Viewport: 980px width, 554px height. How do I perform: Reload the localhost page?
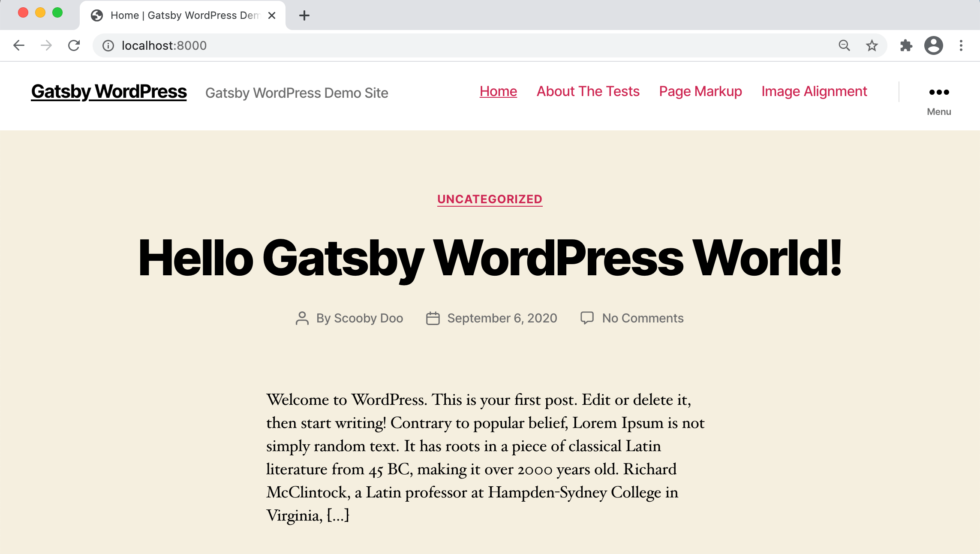(74, 45)
